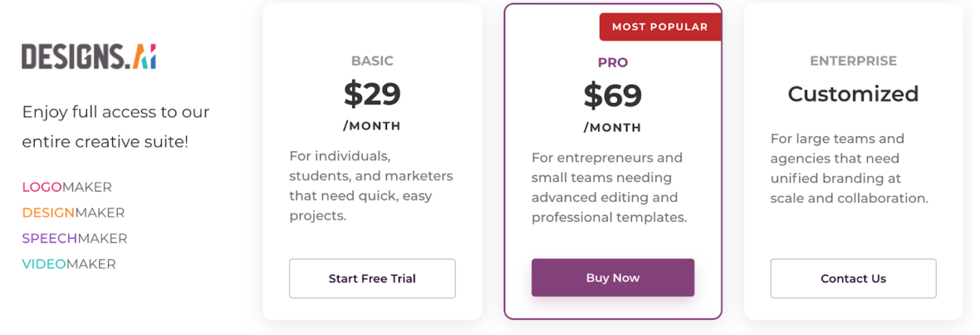Click the Customized pricing text

[853, 93]
